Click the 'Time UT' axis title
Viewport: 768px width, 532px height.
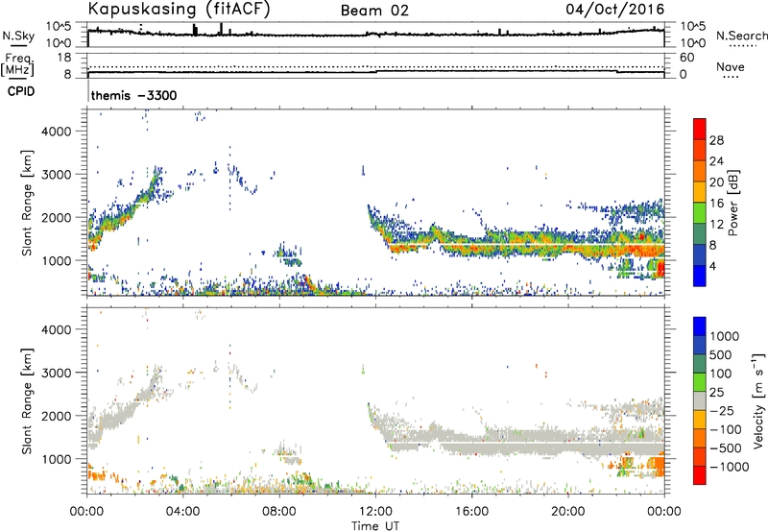pyautogui.click(x=375, y=526)
